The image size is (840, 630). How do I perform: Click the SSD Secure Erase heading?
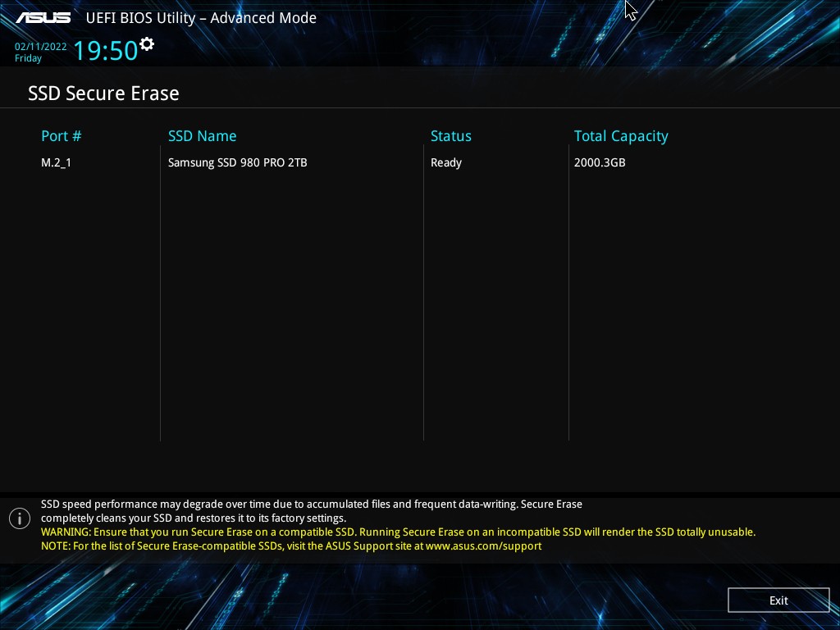coord(103,94)
